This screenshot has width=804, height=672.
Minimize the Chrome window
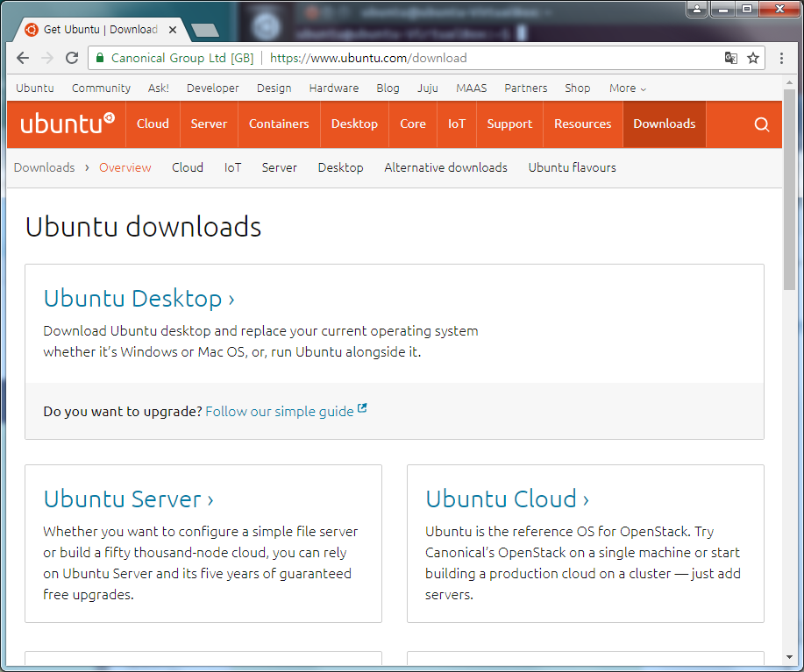point(723,9)
